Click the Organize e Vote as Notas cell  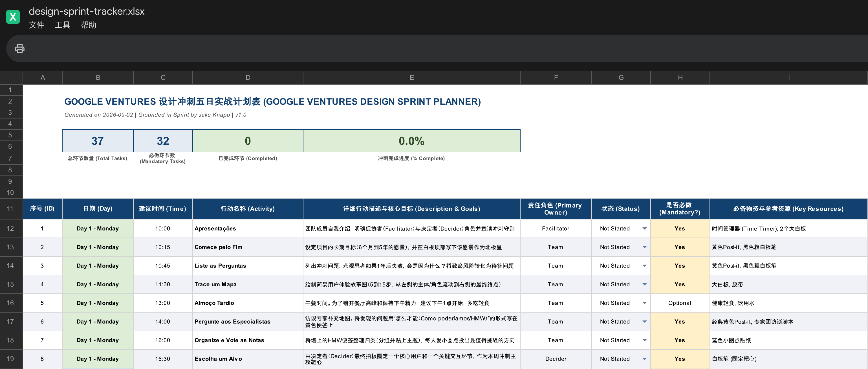[248, 340]
